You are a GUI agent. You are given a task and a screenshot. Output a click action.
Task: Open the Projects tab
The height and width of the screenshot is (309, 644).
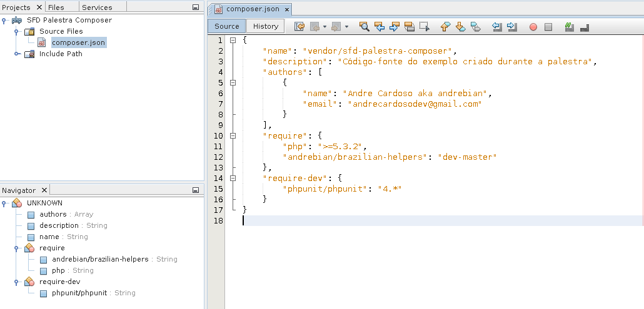[16, 7]
